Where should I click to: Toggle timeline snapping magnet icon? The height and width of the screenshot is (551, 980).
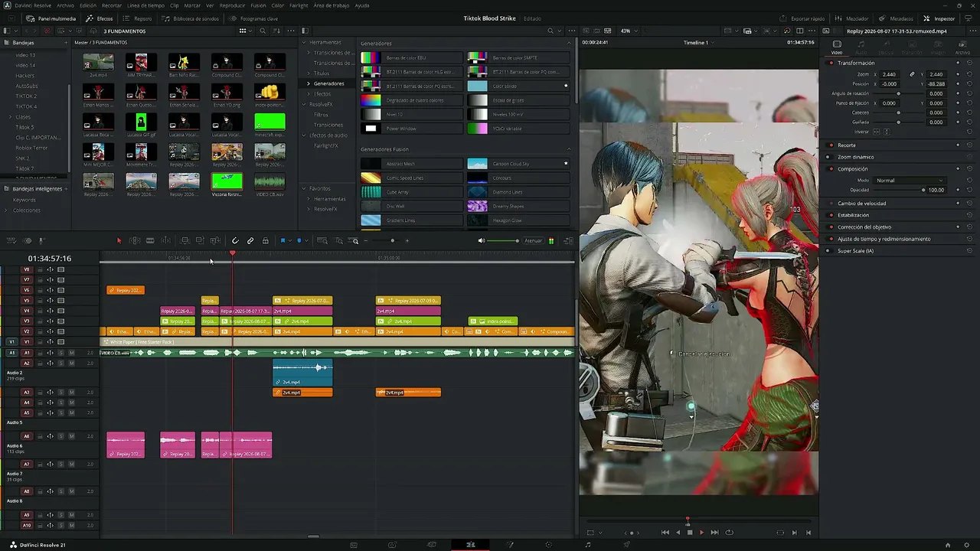tap(235, 241)
